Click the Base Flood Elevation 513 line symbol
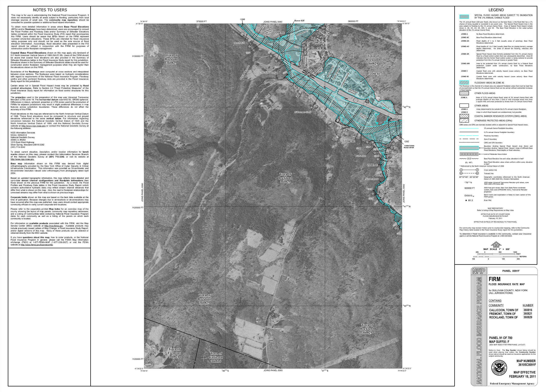This screenshot has width=546, height=392. point(469,159)
